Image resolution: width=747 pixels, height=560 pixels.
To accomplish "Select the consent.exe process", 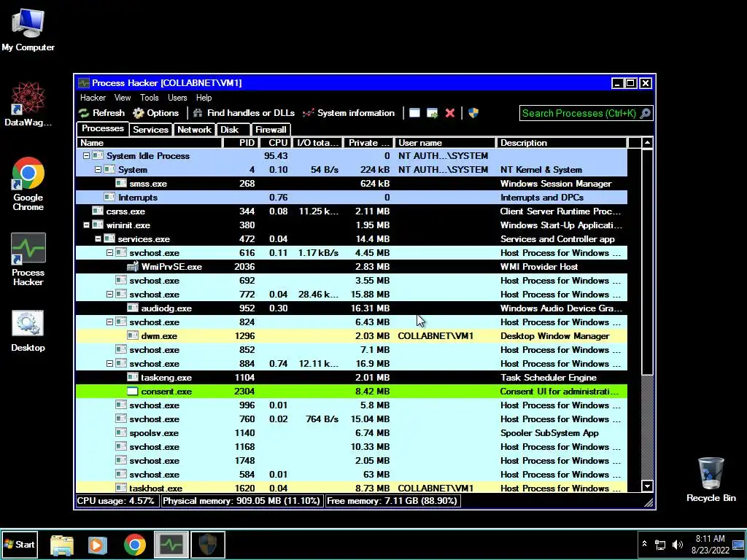I will coord(352,391).
